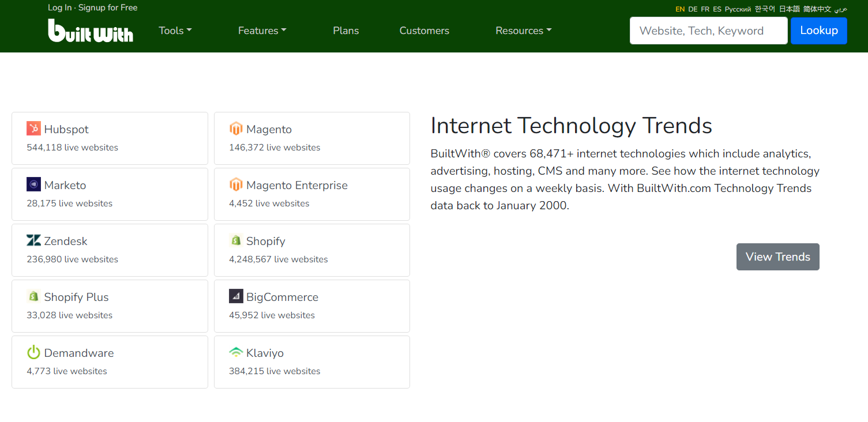Viewport: 868px width, 422px height.
Task: Click the Hubspot logo icon
Action: pyautogui.click(x=33, y=129)
